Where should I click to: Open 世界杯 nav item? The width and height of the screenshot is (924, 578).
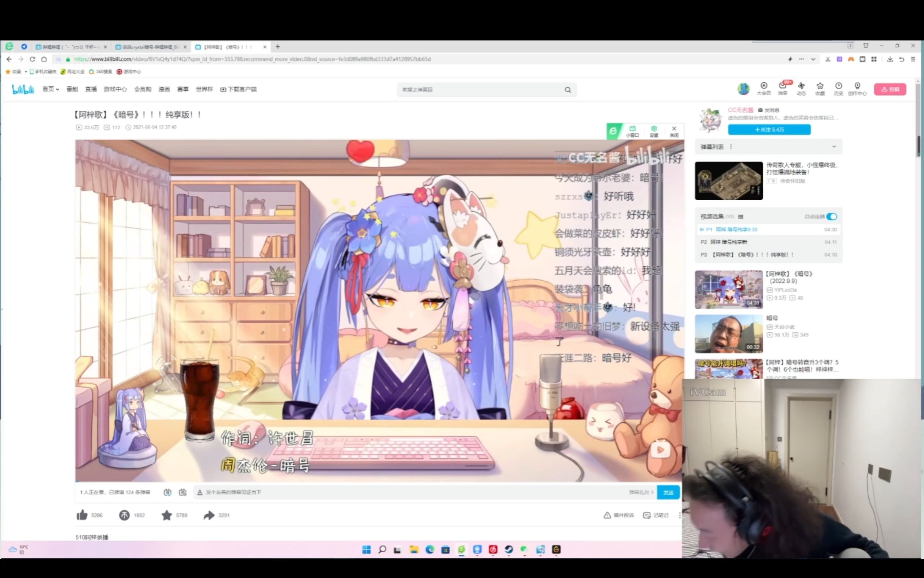[x=204, y=89]
